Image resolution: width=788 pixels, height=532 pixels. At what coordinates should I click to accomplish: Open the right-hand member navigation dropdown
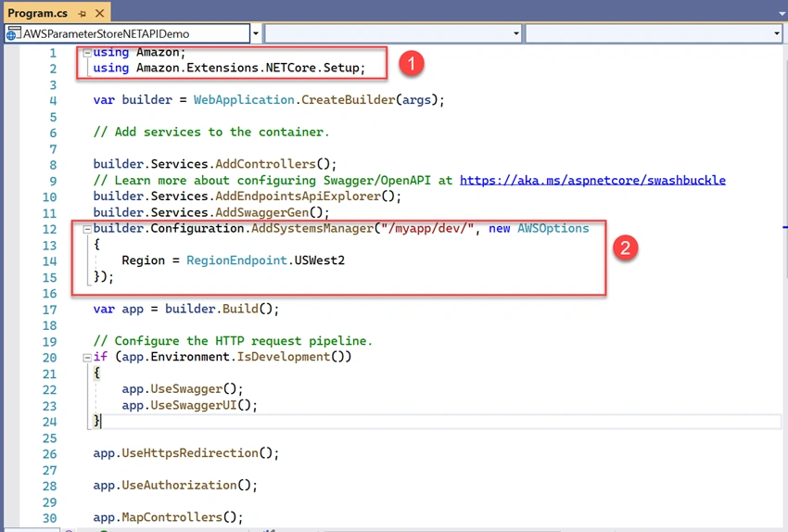click(777, 33)
